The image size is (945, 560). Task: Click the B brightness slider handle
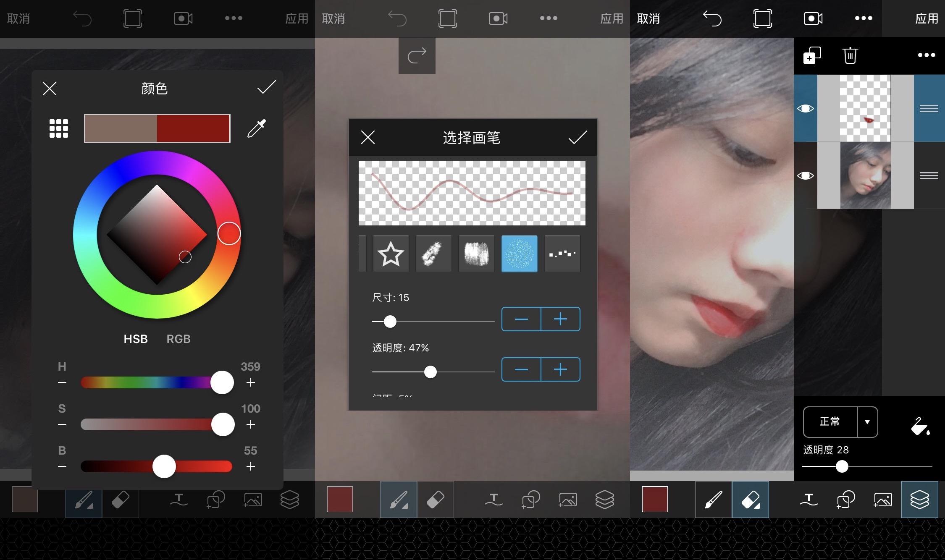coord(164,466)
